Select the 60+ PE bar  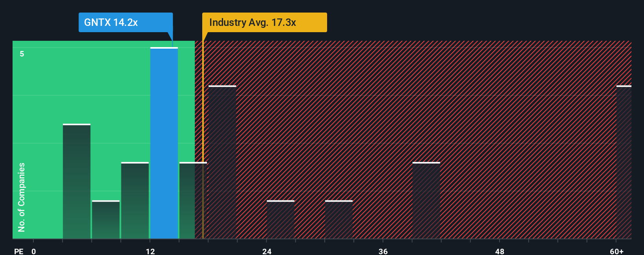tap(624, 162)
